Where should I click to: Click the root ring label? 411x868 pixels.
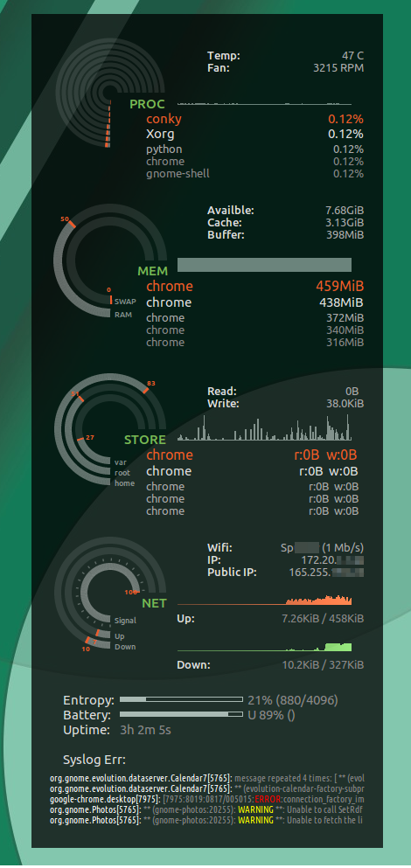pyautogui.click(x=122, y=473)
